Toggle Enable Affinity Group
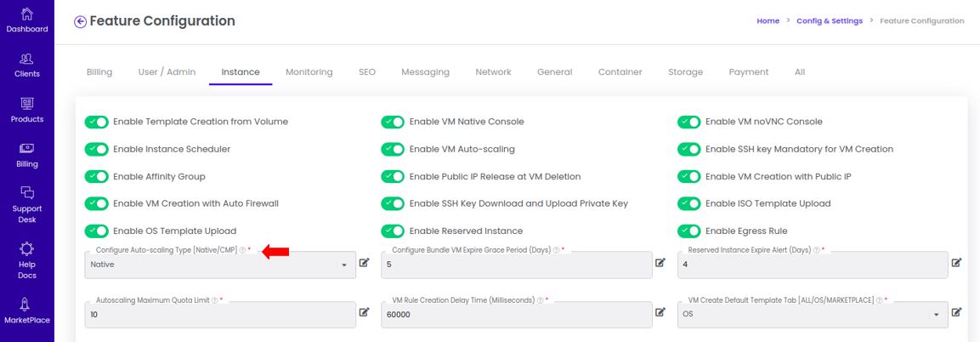This screenshot has height=342, width=980. (x=96, y=177)
